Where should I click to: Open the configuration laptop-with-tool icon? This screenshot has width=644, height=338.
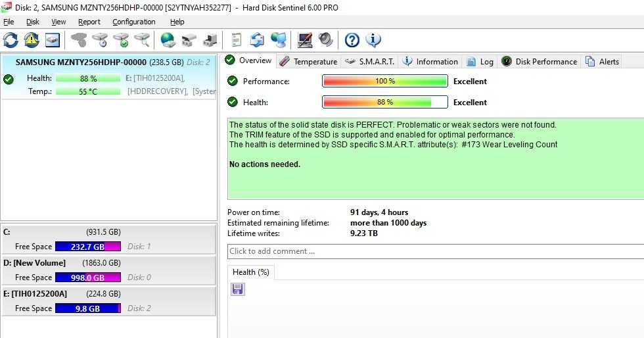[x=305, y=40]
